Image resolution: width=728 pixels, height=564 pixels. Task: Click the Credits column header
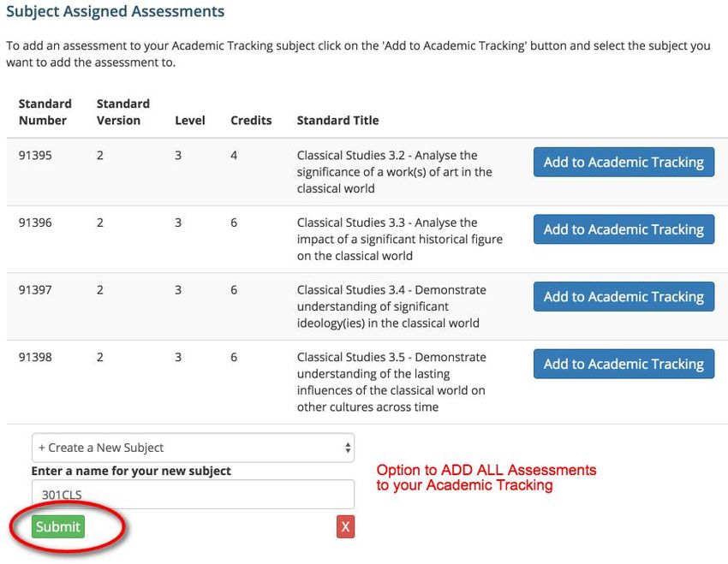click(x=251, y=120)
